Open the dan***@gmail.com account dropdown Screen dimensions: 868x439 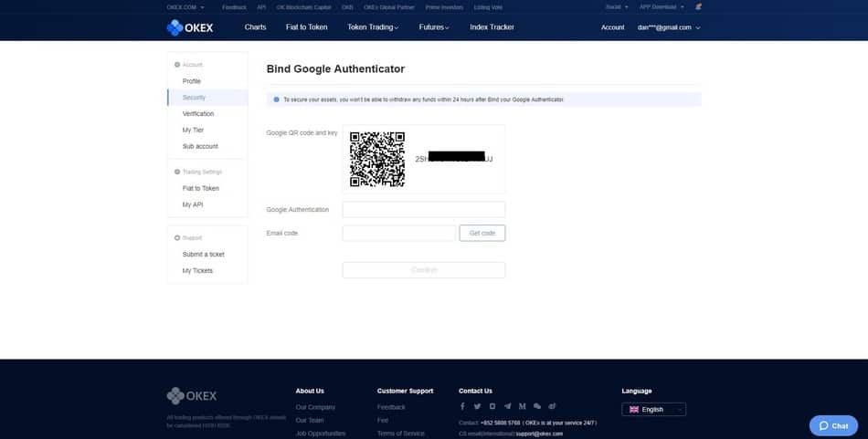coord(669,27)
